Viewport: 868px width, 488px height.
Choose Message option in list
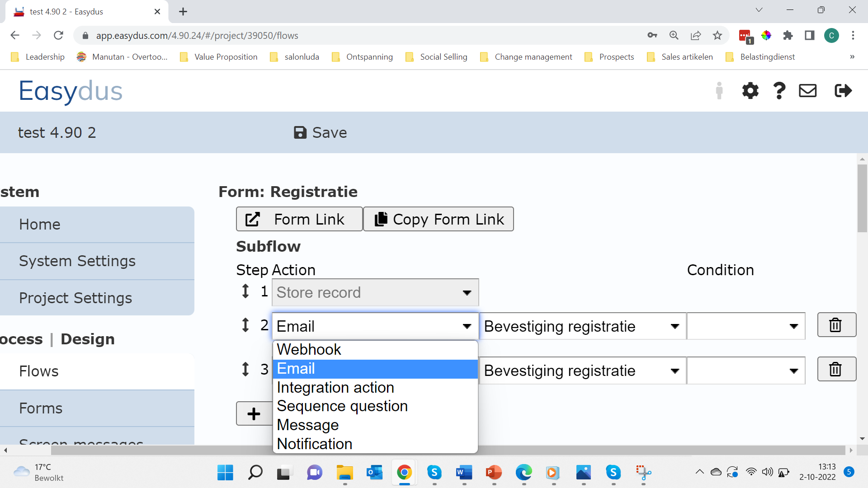375,425
